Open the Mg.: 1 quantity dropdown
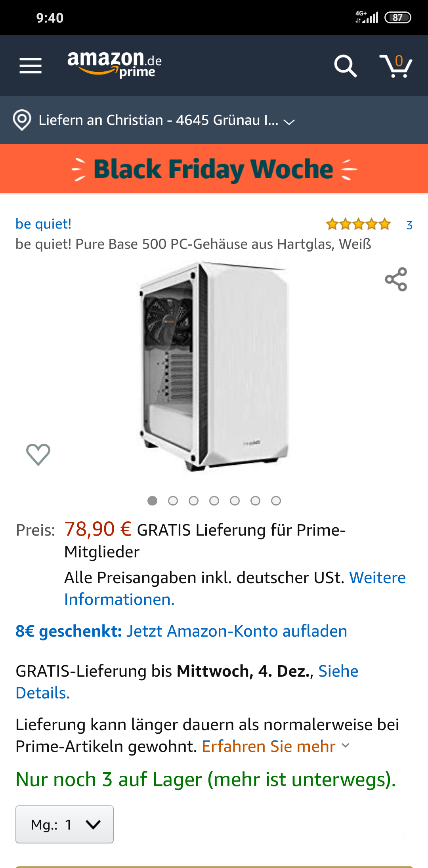Image resolution: width=428 pixels, height=868 pixels. coord(65,824)
